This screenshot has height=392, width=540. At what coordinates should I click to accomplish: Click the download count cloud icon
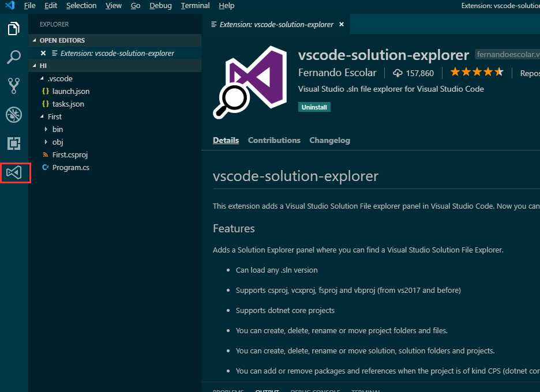point(397,73)
